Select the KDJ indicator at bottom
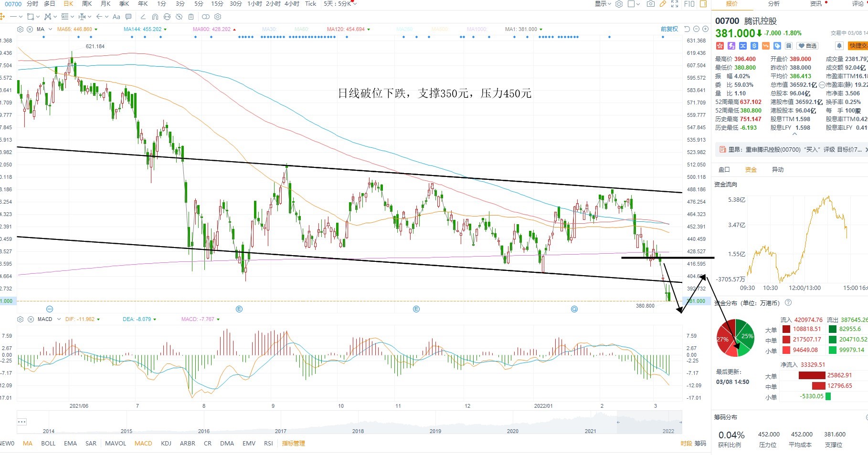868x455 pixels. tap(166, 444)
